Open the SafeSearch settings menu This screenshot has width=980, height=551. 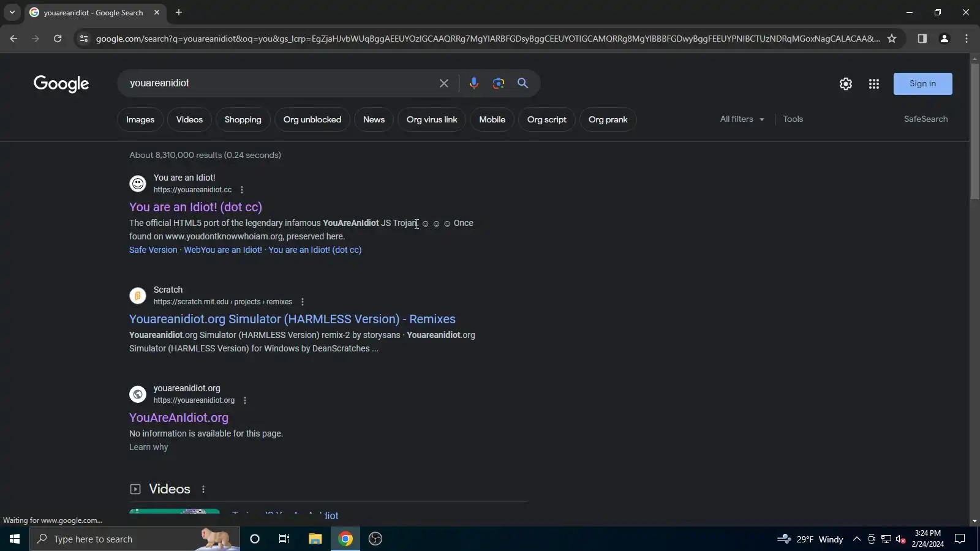point(926,119)
